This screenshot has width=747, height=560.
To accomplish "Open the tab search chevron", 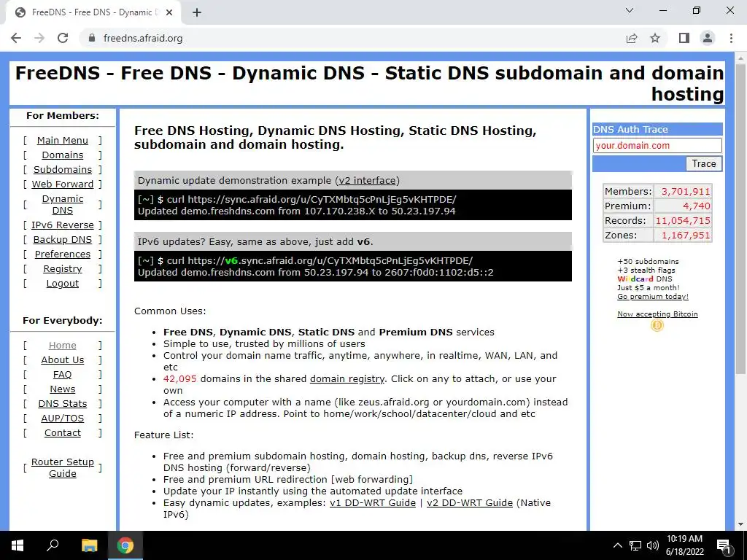I will [x=630, y=10].
